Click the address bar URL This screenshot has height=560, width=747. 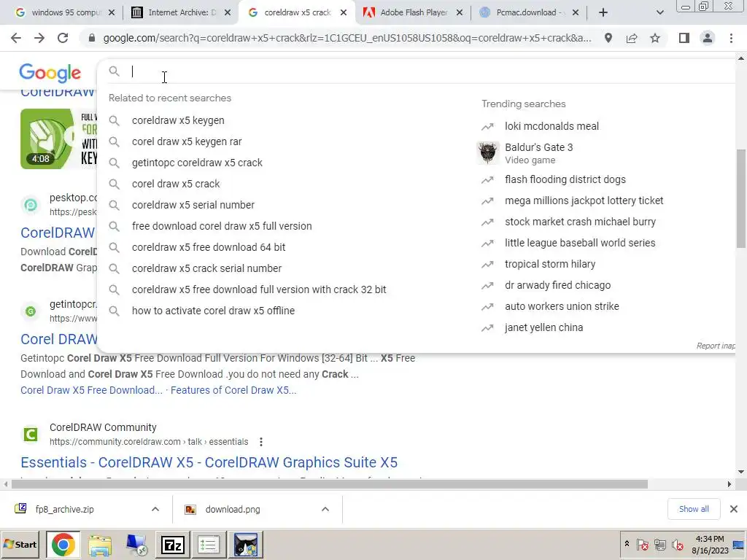[x=347, y=38]
